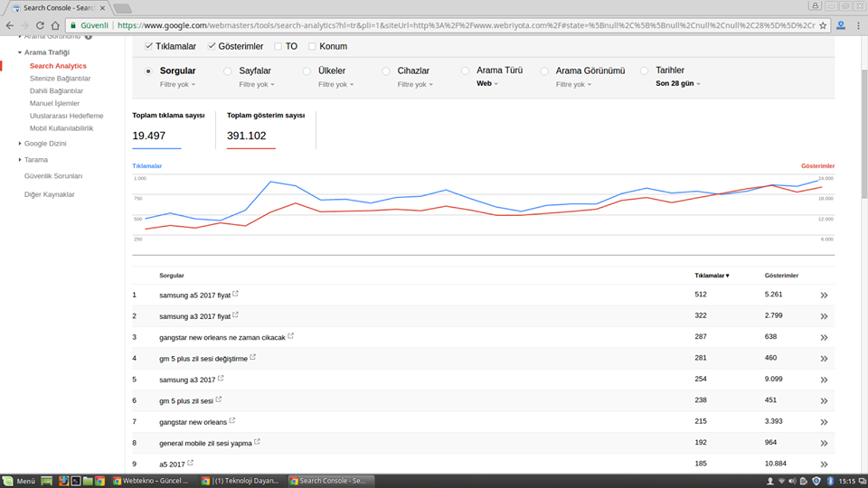Image resolution: width=868 pixels, height=488 pixels.
Task: Click the Bluetooth tray icon
Action: click(830, 482)
